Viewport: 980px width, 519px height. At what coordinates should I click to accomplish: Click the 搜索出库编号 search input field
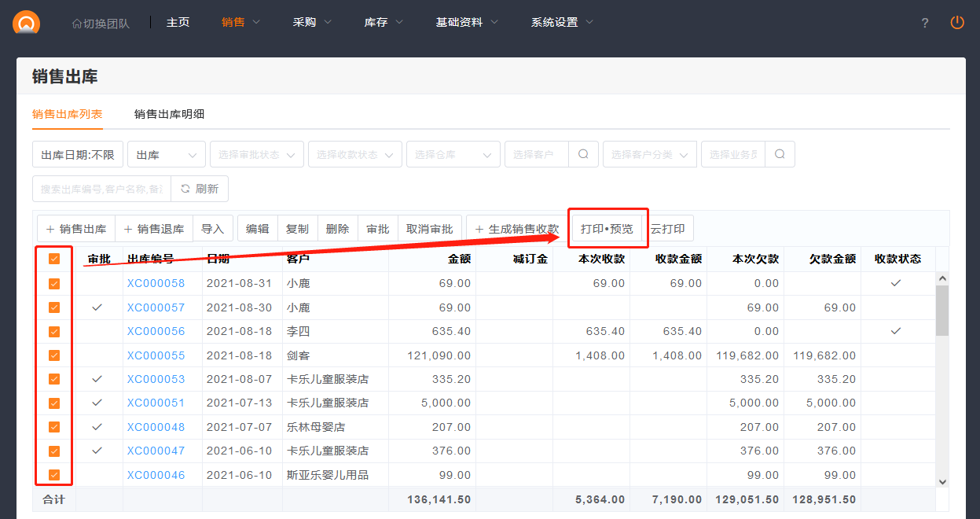point(101,189)
